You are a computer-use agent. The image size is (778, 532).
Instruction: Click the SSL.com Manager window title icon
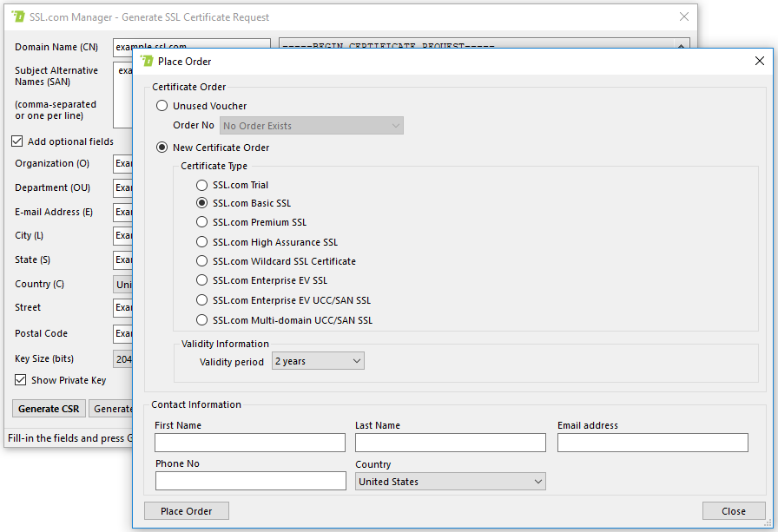(x=18, y=16)
